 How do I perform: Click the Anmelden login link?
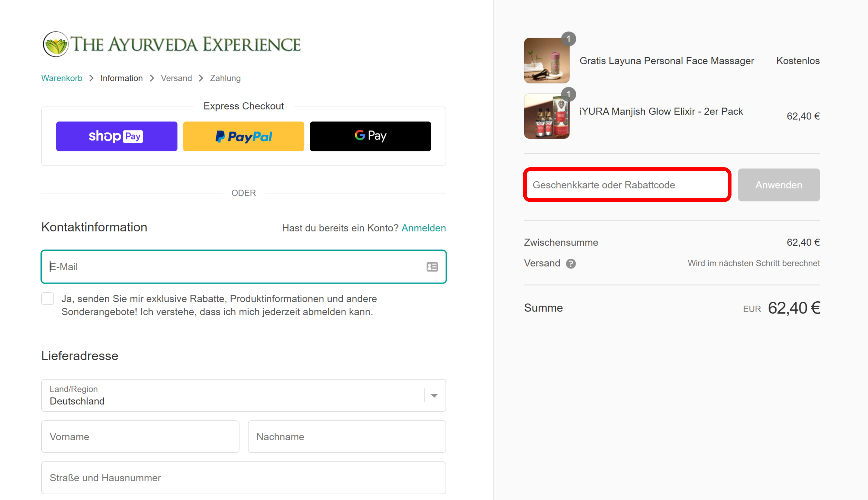[423, 228]
